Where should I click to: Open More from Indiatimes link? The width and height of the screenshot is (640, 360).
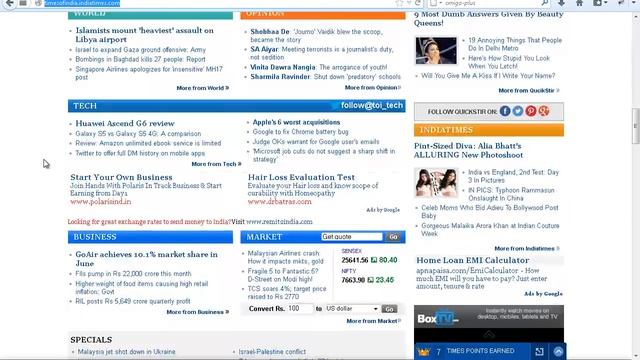[527, 248]
